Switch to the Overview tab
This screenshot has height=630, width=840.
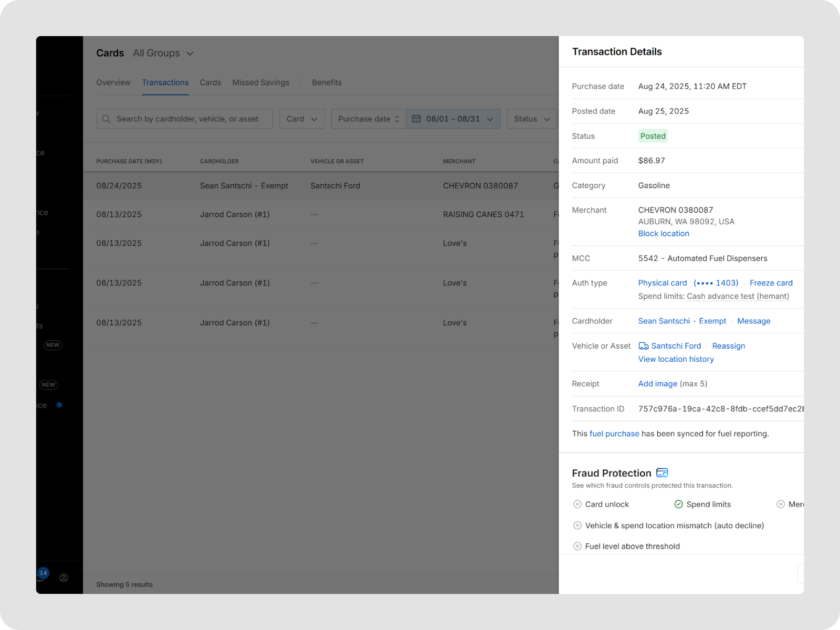(113, 82)
